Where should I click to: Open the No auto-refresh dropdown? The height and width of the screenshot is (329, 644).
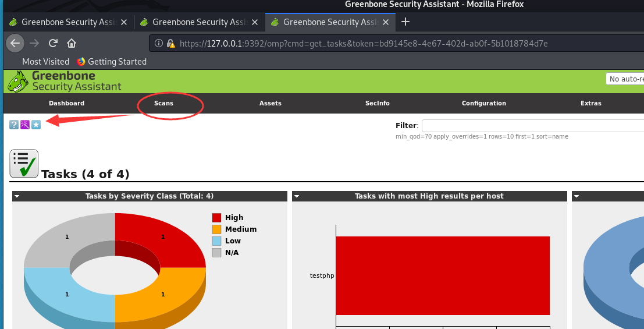click(625, 79)
